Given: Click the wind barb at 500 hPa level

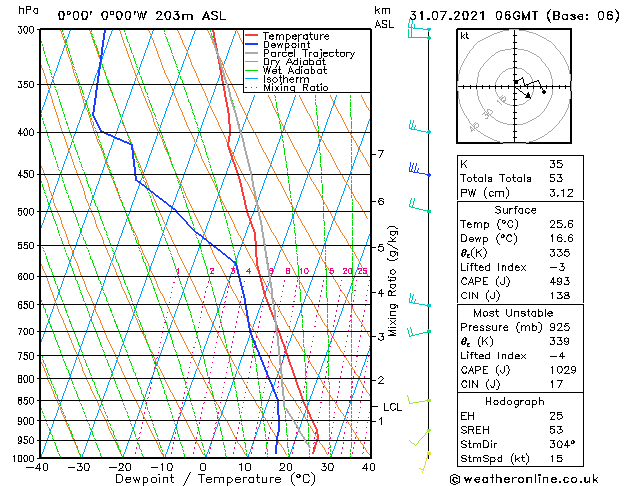Looking at the screenshot, I should point(420,205).
